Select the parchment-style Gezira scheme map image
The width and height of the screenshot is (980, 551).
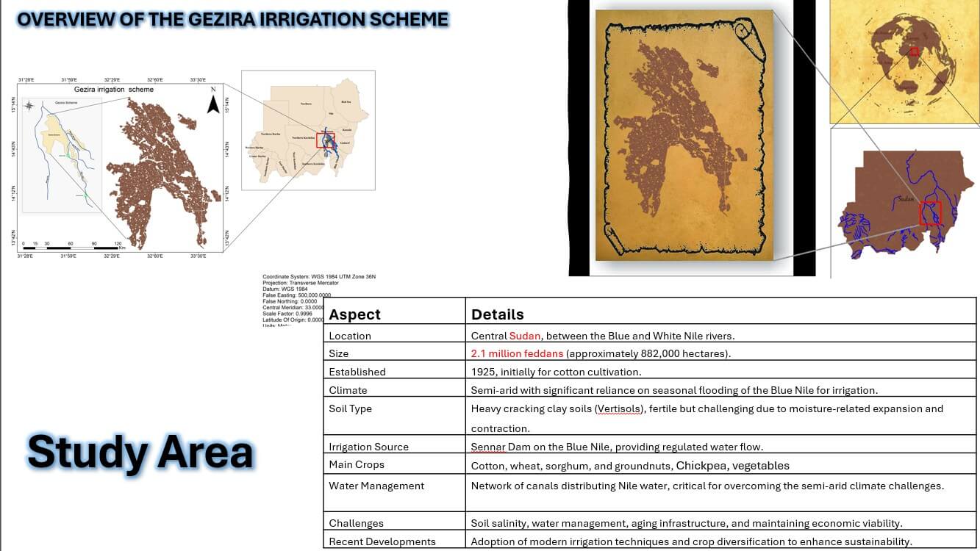click(x=684, y=135)
